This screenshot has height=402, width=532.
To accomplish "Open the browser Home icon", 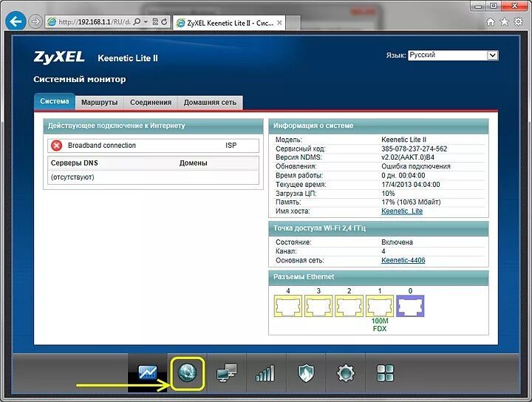I will click(491, 22).
